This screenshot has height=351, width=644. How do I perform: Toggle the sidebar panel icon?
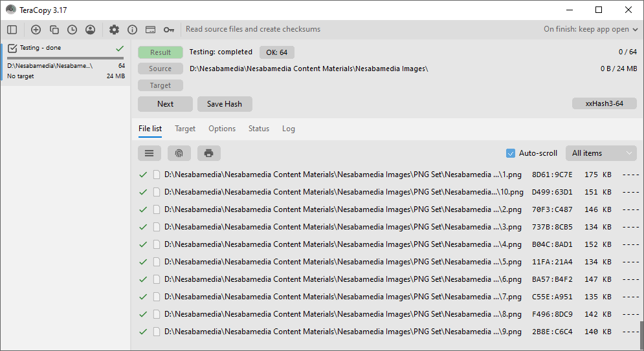[x=12, y=29]
